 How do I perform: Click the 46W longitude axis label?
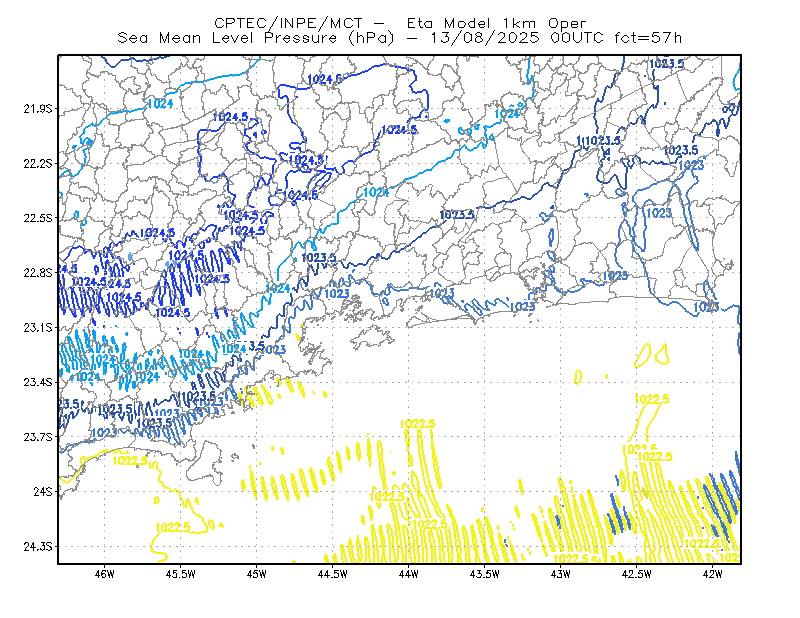[105, 574]
